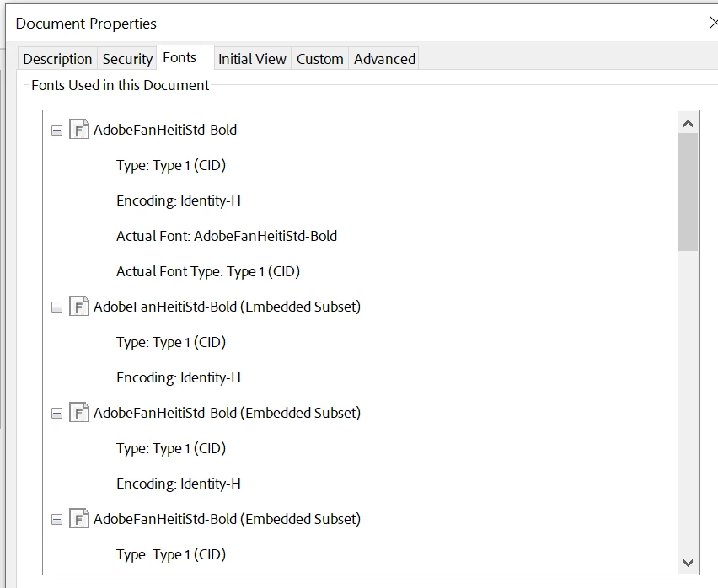Switch to the Description tab
718x588 pixels.
click(57, 59)
